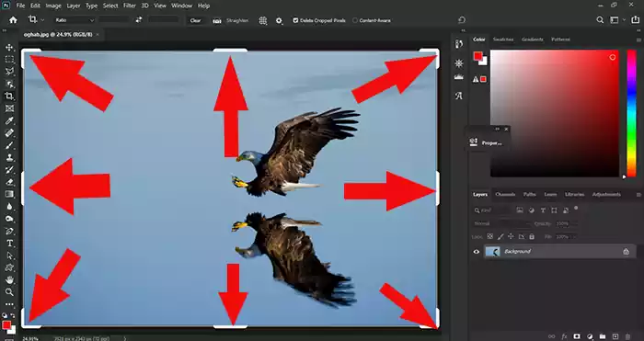Screen dimensions: 644x341
Task: Select the Gradient tool
Action: tap(9, 194)
